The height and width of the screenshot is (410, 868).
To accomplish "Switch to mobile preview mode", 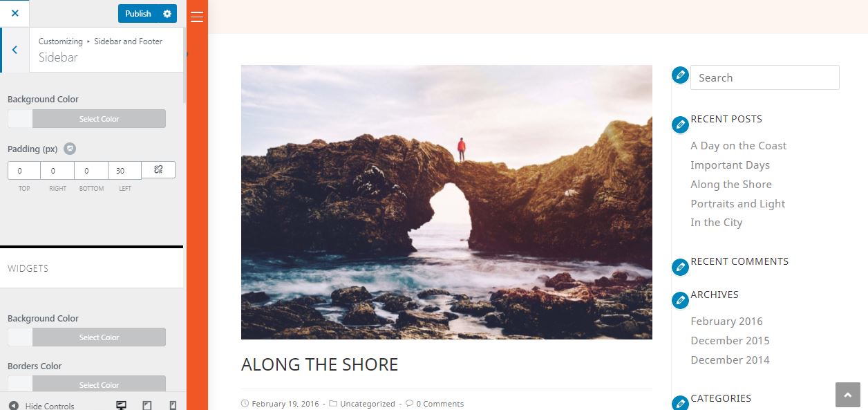I will [173, 405].
